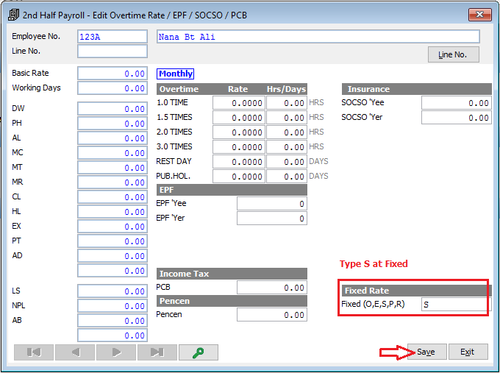Edit the REST DAY days field

point(286,161)
